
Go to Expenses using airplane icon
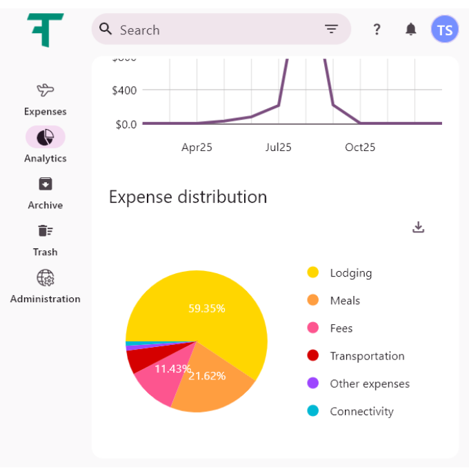pyautogui.click(x=46, y=90)
